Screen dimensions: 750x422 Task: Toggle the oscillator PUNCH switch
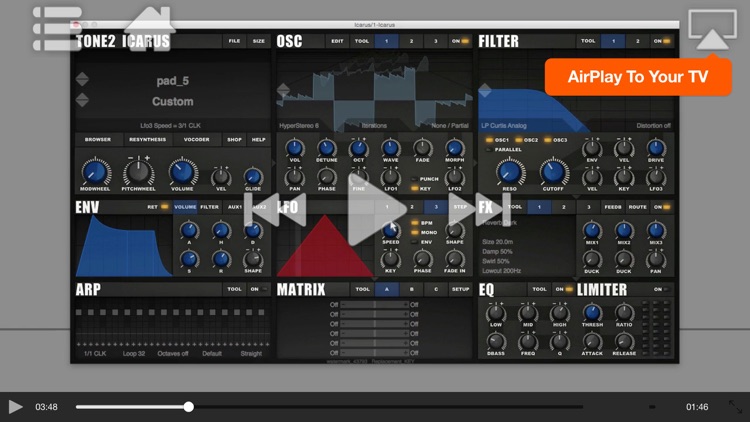[x=425, y=179]
